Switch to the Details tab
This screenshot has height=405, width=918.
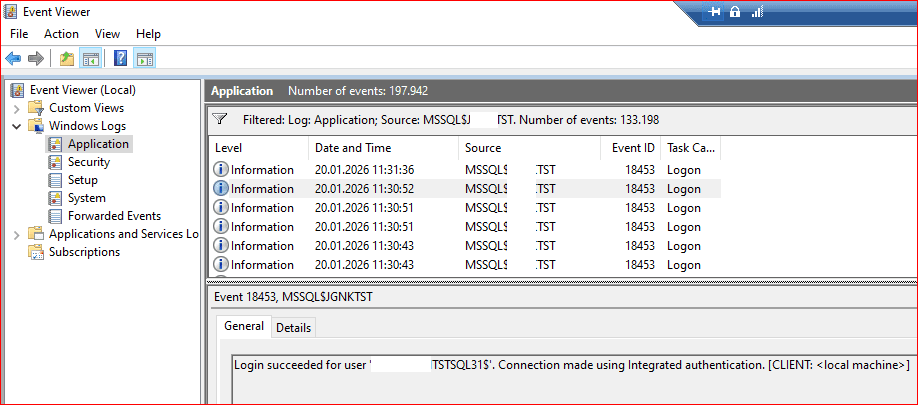[293, 327]
